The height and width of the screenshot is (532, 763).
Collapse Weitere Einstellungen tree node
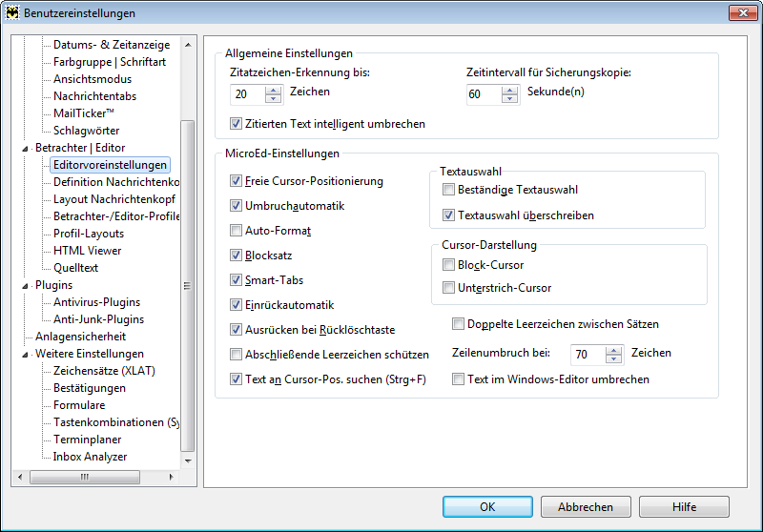click(25, 355)
